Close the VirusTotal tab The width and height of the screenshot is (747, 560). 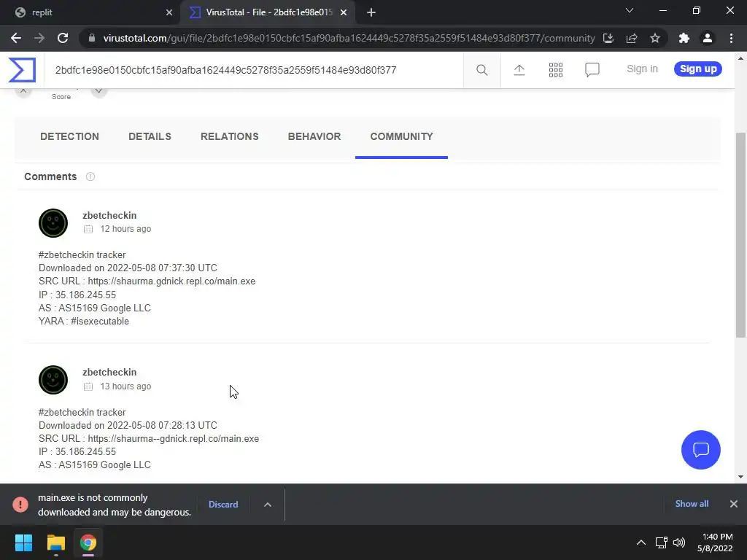pyautogui.click(x=344, y=12)
